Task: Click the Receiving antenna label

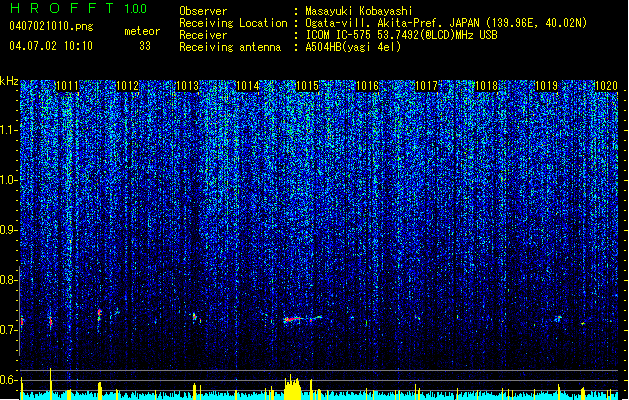Action: coord(230,47)
